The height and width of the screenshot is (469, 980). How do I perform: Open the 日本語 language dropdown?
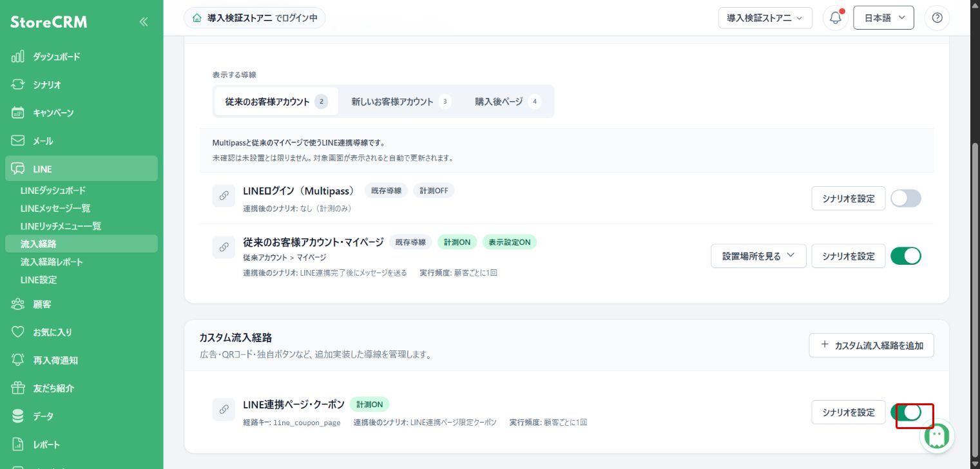(x=883, y=18)
